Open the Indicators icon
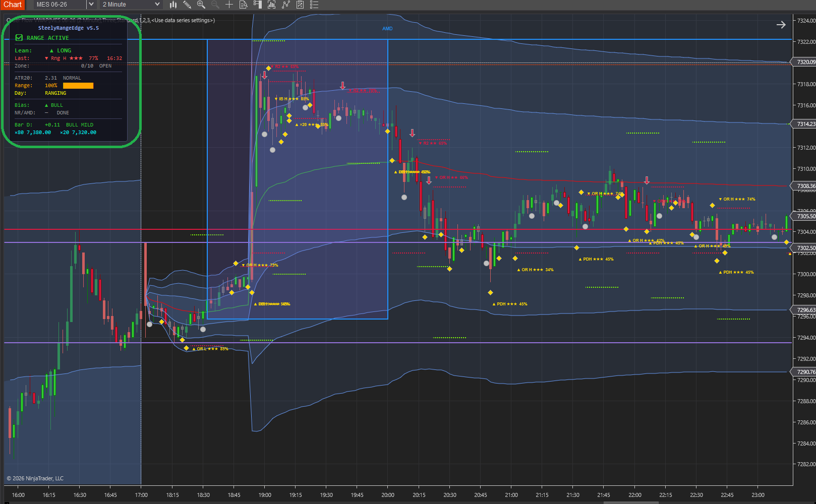 pyautogui.click(x=272, y=5)
